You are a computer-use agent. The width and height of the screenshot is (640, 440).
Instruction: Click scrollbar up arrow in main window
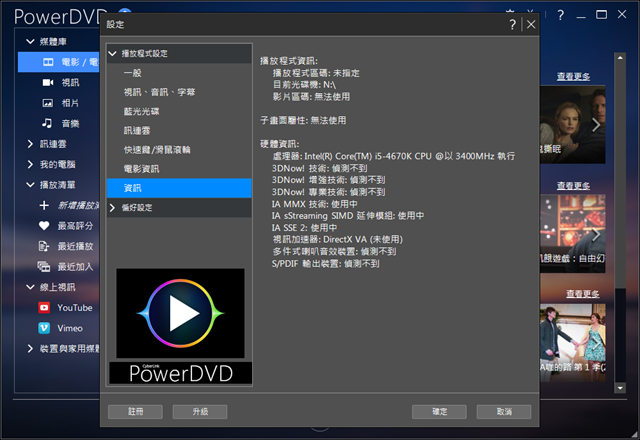(620, 58)
